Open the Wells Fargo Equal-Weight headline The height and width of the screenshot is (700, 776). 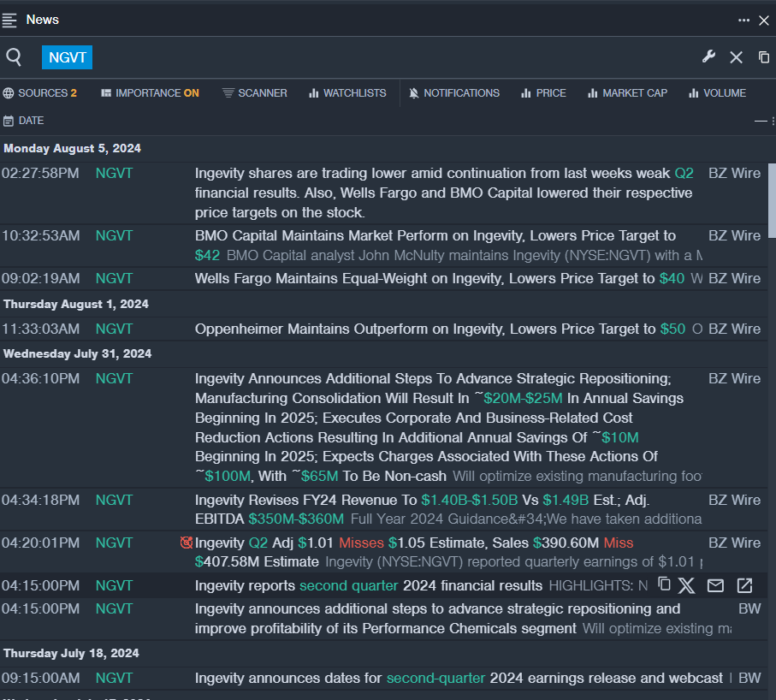[x=426, y=278]
